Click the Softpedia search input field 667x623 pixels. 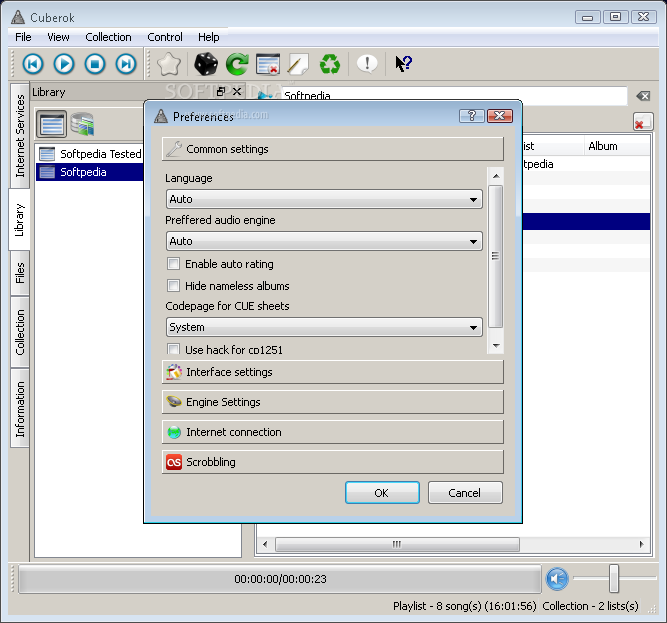tap(454, 96)
